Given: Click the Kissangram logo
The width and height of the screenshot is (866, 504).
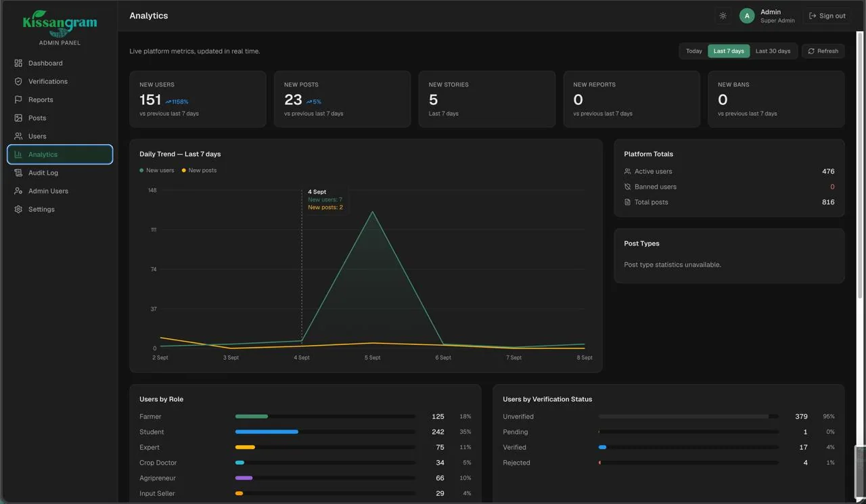Looking at the screenshot, I should 60,24.
